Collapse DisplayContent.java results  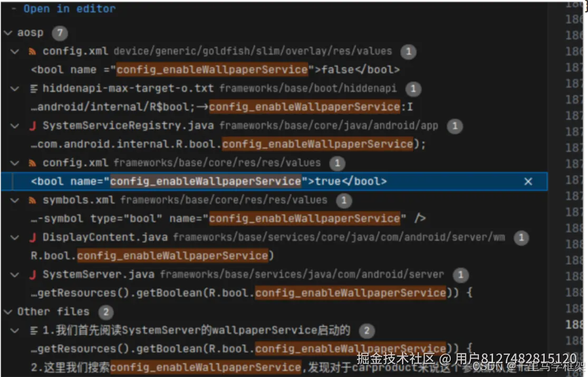15,237
